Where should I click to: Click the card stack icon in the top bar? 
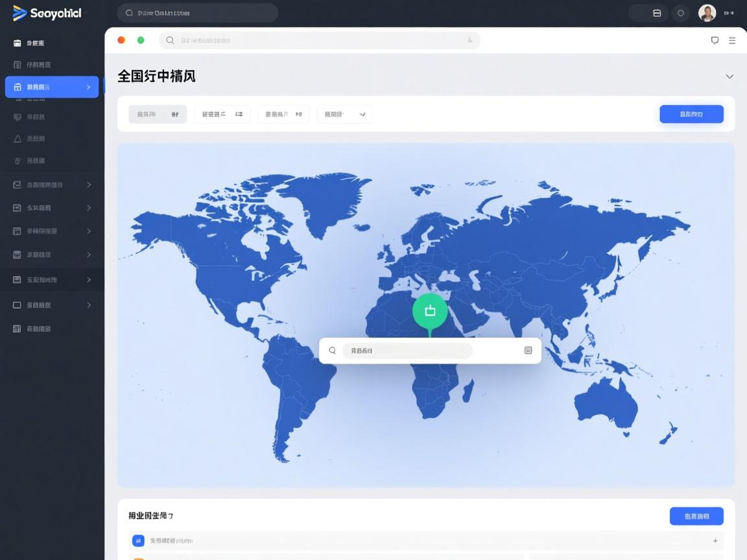(x=657, y=12)
